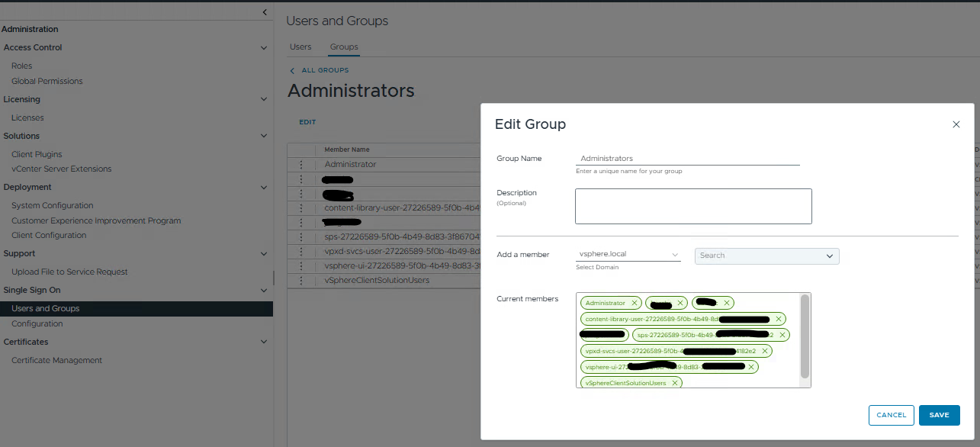Screen dimensions: 980x447
Task: Open Roles in sidebar
Action: [x=22, y=66]
